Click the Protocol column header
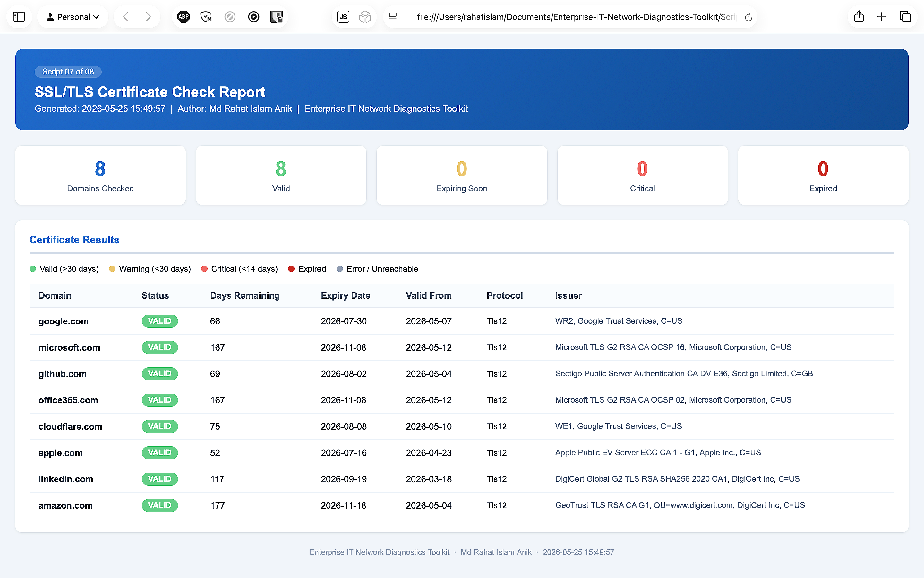This screenshot has width=924, height=578. pos(505,296)
